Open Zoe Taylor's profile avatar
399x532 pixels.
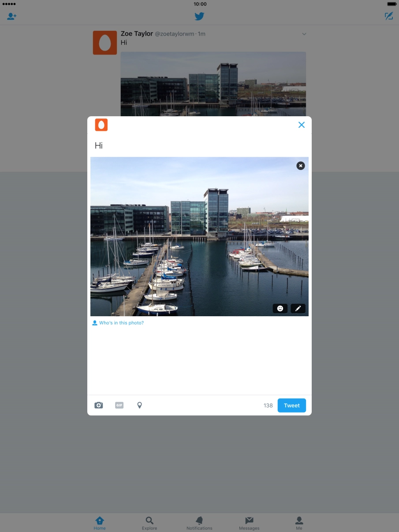coord(104,43)
